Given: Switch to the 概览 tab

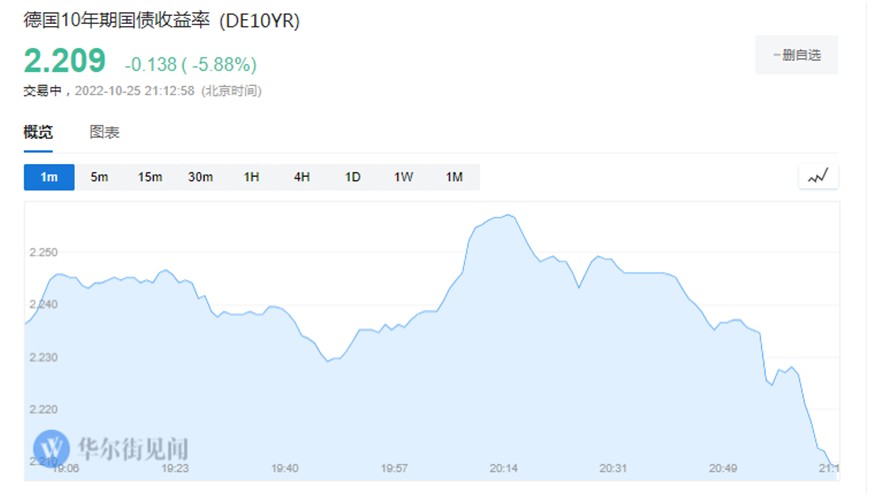Looking at the screenshot, I should (x=38, y=132).
